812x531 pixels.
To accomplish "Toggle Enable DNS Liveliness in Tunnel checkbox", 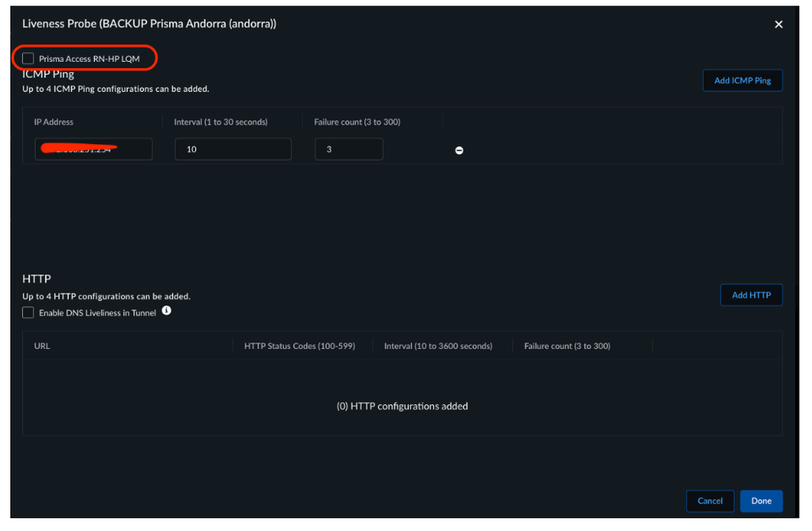I will pos(28,313).
